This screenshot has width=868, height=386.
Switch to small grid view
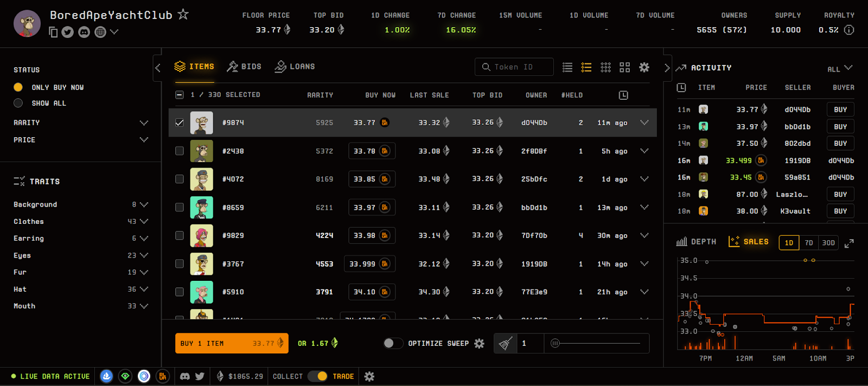(606, 67)
